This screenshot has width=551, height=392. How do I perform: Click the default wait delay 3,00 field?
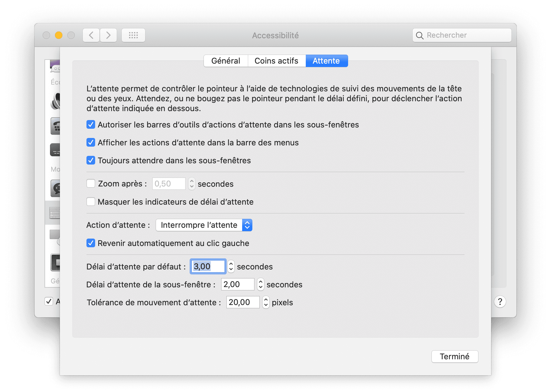(208, 266)
